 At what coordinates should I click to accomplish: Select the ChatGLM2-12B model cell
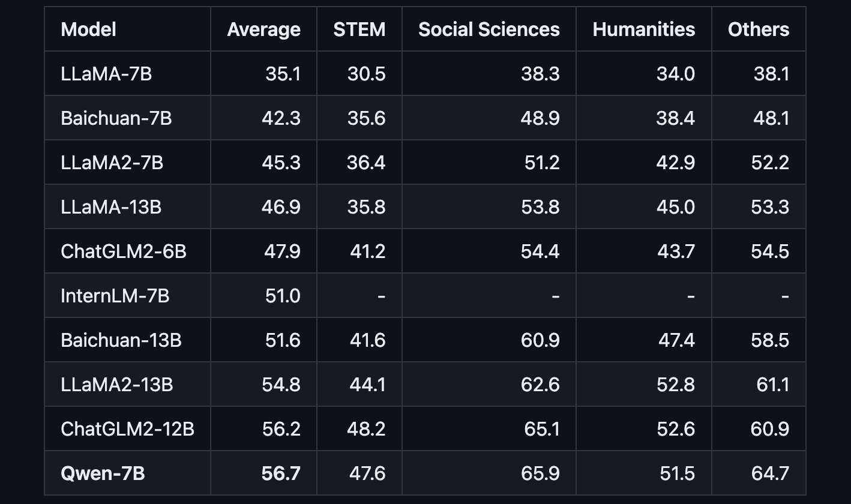[x=128, y=429]
